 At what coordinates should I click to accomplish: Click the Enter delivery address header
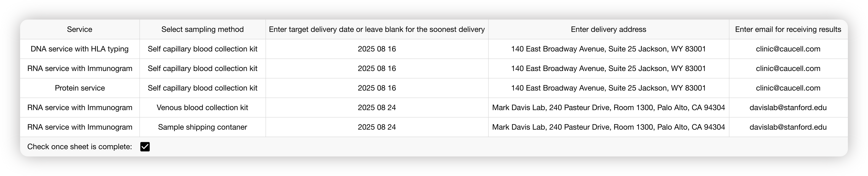[608, 29]
